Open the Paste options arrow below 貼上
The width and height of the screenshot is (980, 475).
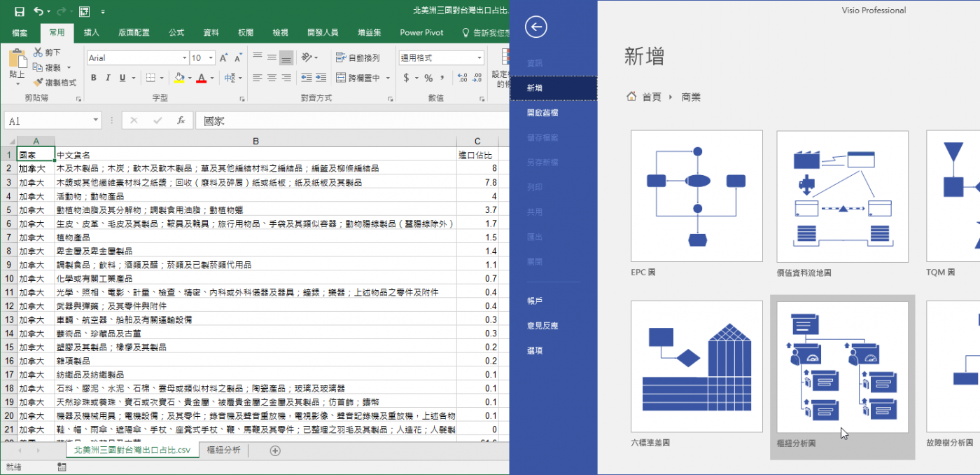pos(17,84)
